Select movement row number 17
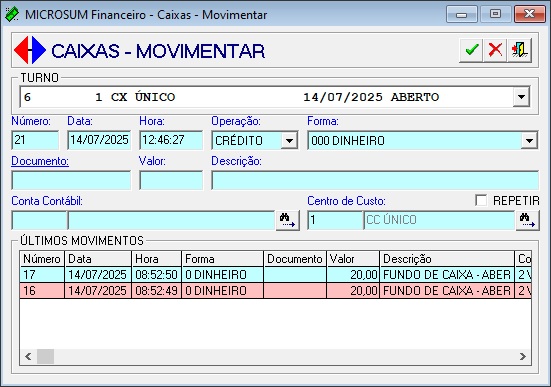This screenshot has height=387, width=551. coord(276,275)
